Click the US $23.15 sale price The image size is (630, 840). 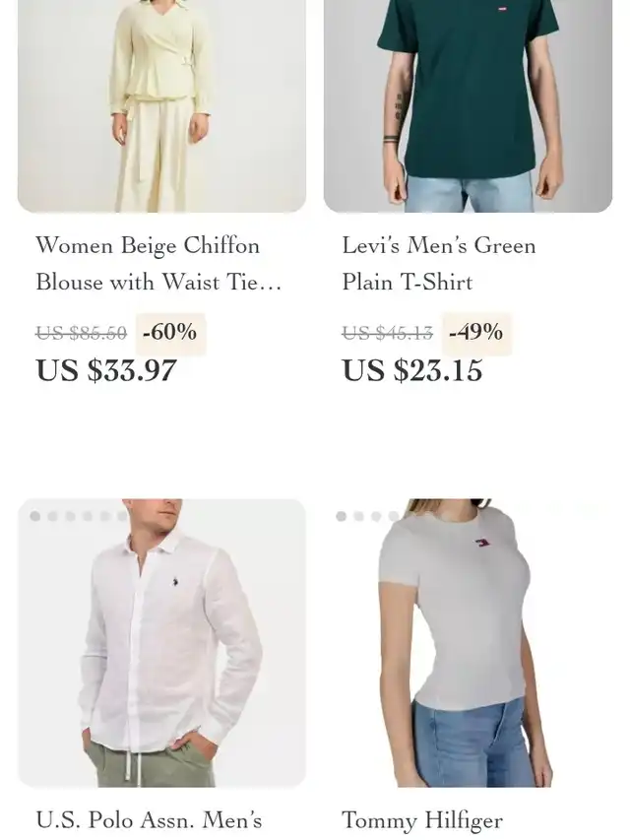coord(412,370)
